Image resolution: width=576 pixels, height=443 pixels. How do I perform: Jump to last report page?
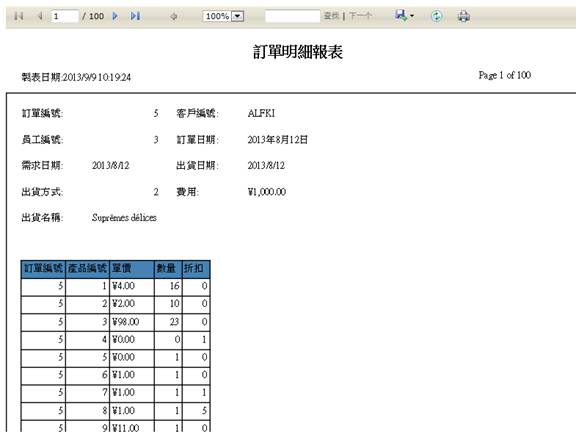[136, 16]
